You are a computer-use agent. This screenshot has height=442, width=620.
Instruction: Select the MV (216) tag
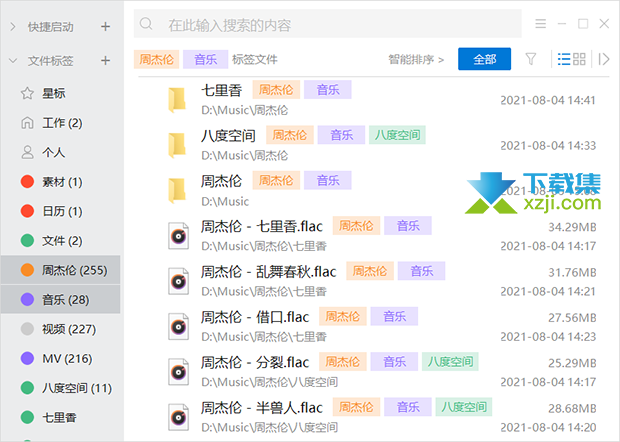coord(60,359)
